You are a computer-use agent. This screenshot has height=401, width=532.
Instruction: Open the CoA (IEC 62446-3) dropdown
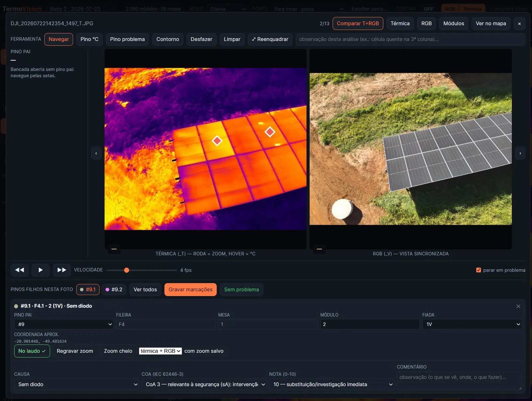click(204, 384)
